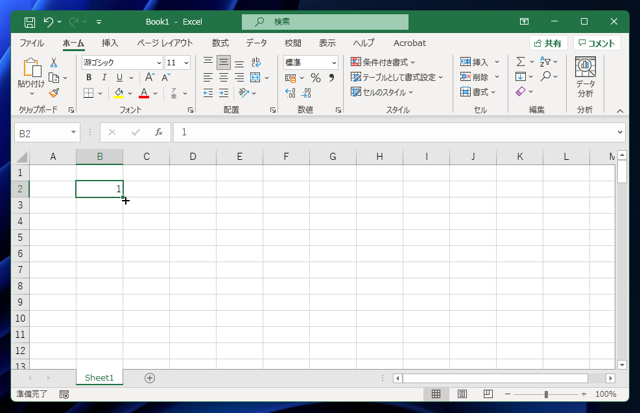
Task: Merge and center cells
Action: pyautogui.click(x=255, y=78)
